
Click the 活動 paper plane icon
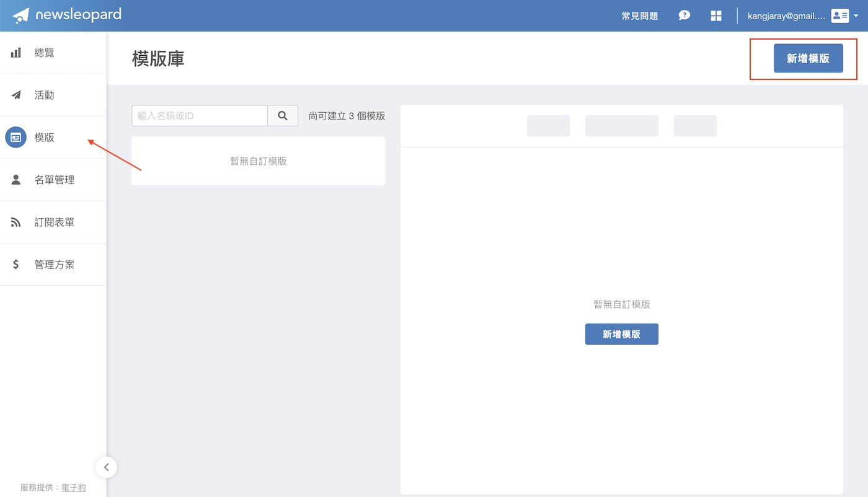point(16,95)
